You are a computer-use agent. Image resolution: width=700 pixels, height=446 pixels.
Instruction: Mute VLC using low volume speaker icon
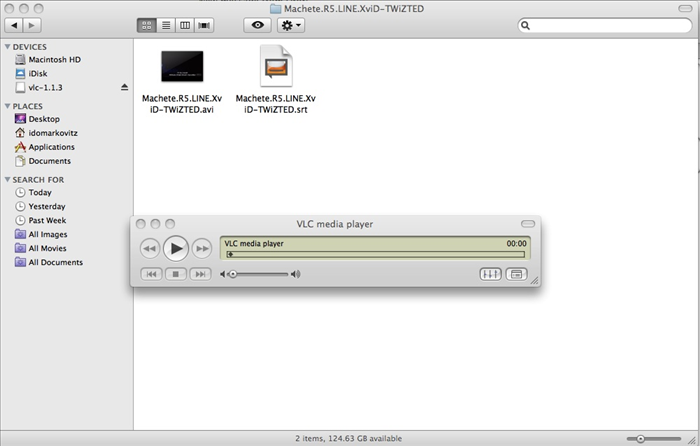click(x=223, y=274)
